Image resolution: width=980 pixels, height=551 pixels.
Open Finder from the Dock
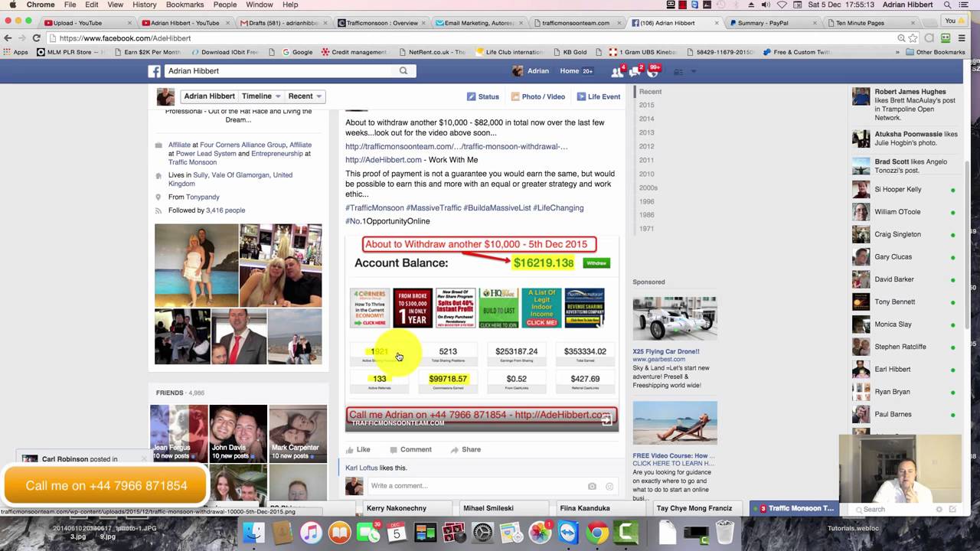point(253,532)
